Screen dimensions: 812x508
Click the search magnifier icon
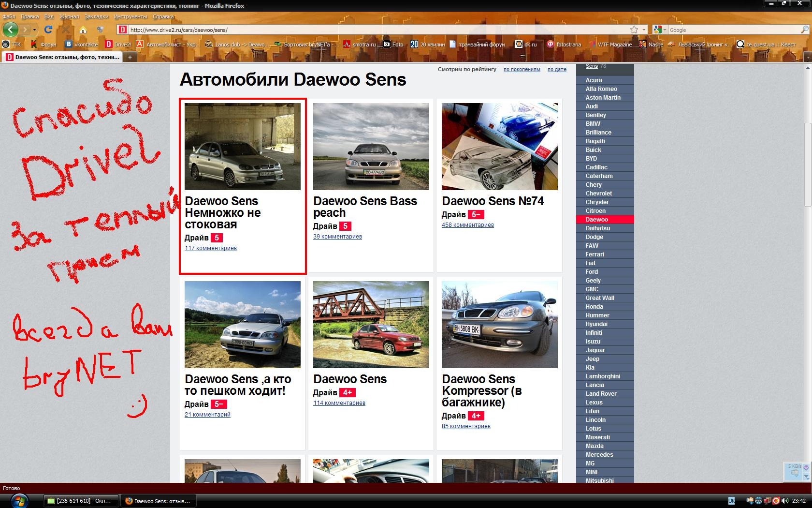(804, 30)
